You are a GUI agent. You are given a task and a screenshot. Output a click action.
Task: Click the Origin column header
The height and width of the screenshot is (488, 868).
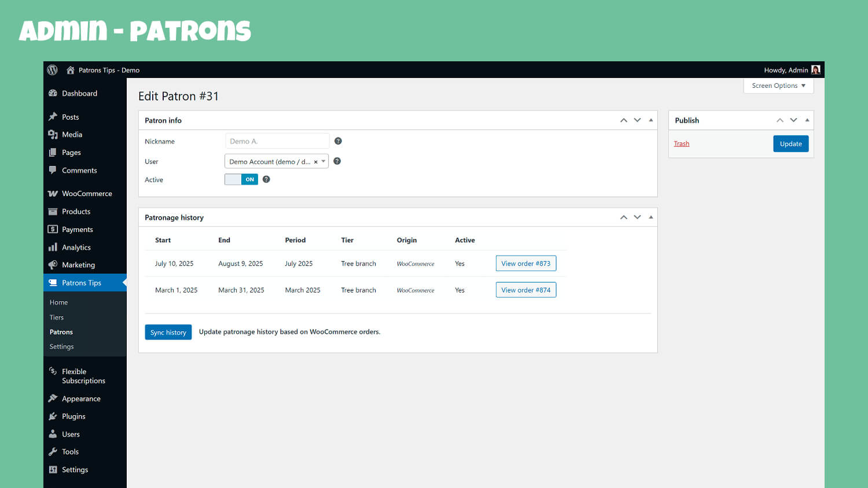(407, 240)
